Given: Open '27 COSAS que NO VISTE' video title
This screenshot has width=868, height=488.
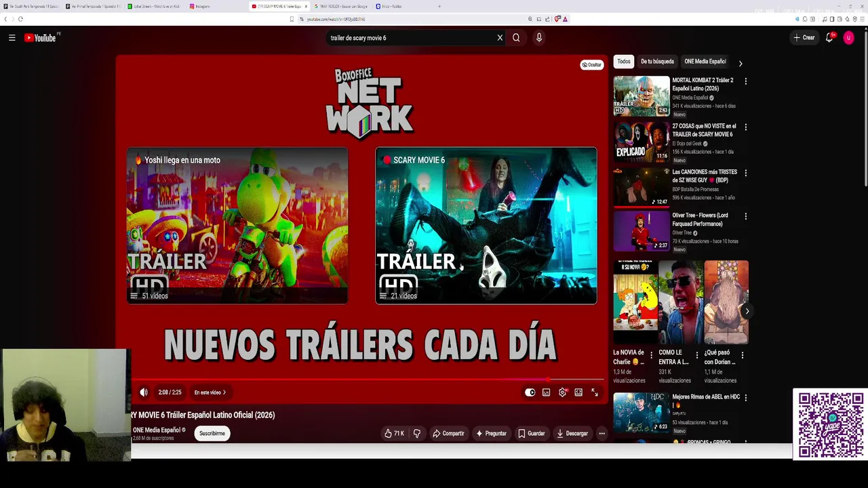Looking at the screenshot, I should click(x=704, y=130).
